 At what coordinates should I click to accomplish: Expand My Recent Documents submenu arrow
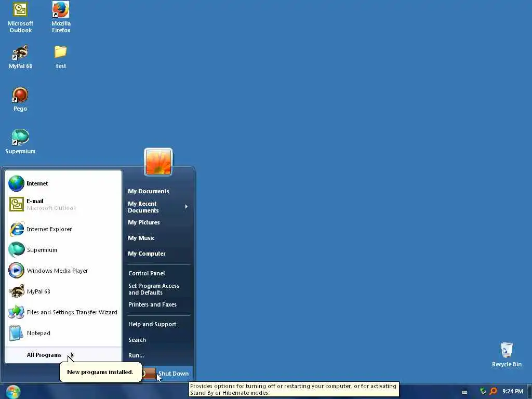point(187,207)
